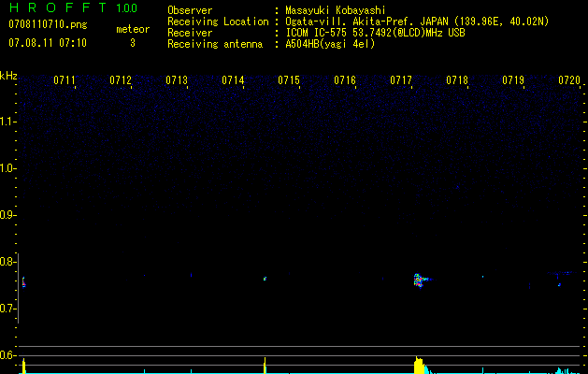Click the 1.0 kHz axis label
This screenshot has width=588, height=374.
[x=7, y=168]
